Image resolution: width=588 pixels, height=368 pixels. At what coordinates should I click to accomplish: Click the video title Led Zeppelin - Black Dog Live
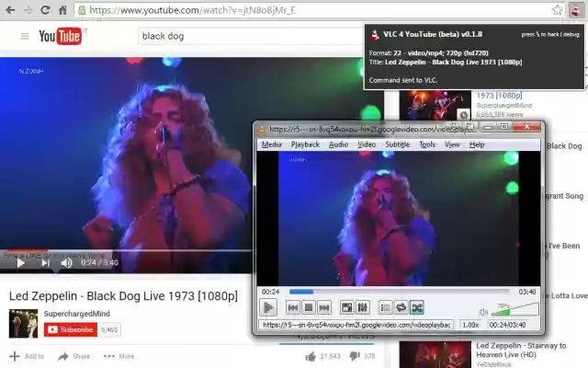(123, 296)
